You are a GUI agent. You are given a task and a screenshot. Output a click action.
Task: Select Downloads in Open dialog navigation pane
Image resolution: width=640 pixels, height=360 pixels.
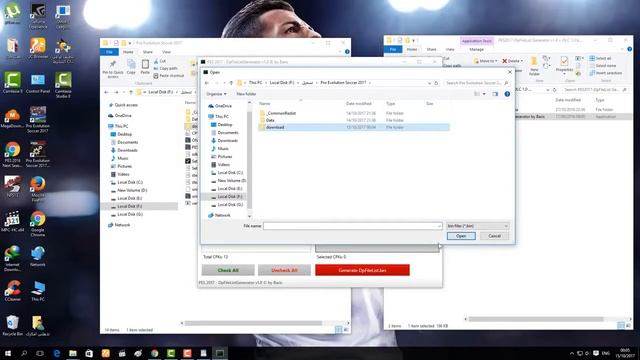(227, 140)
